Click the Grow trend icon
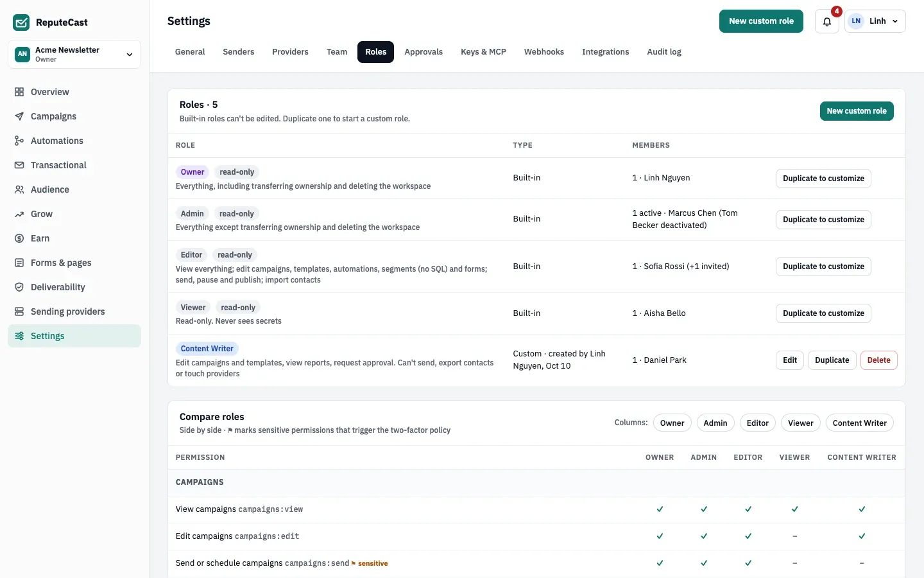The height and width of the screenshot is (578, 924). coord(19,214)
